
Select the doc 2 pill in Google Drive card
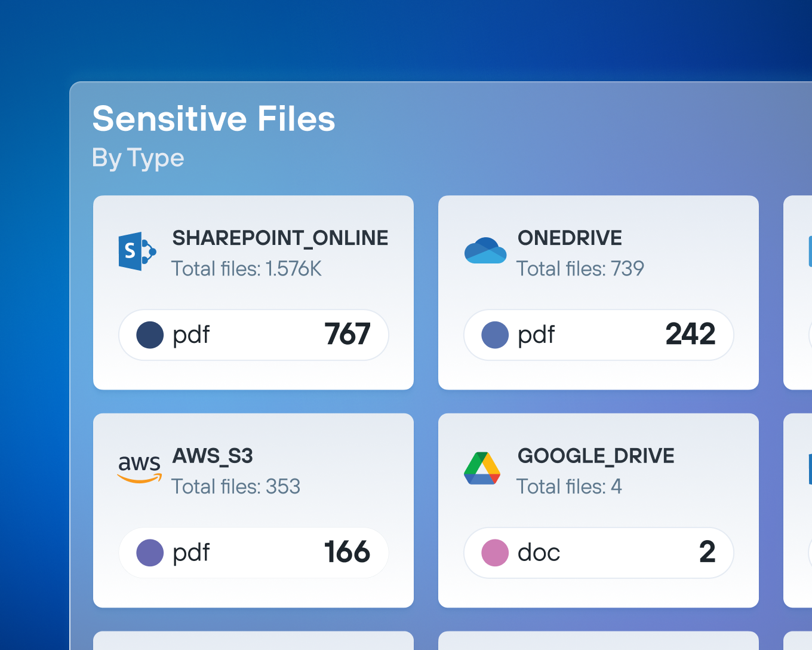[599, 553]
